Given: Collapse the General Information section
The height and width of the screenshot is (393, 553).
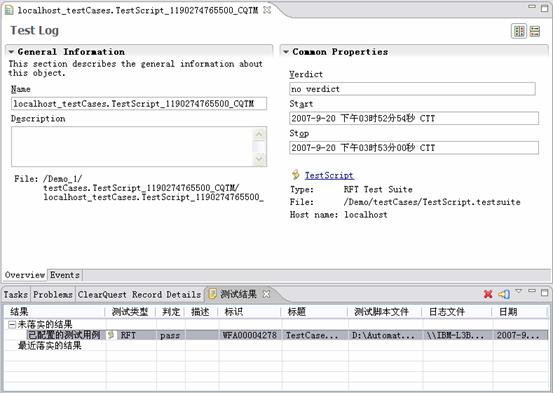Looking at the screenshot, I should click(11, 52).
